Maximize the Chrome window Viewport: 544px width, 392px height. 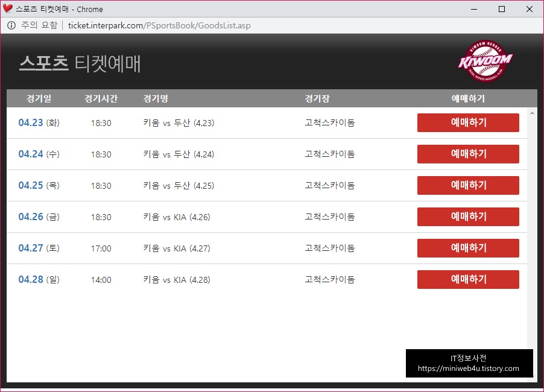(502, 9)
